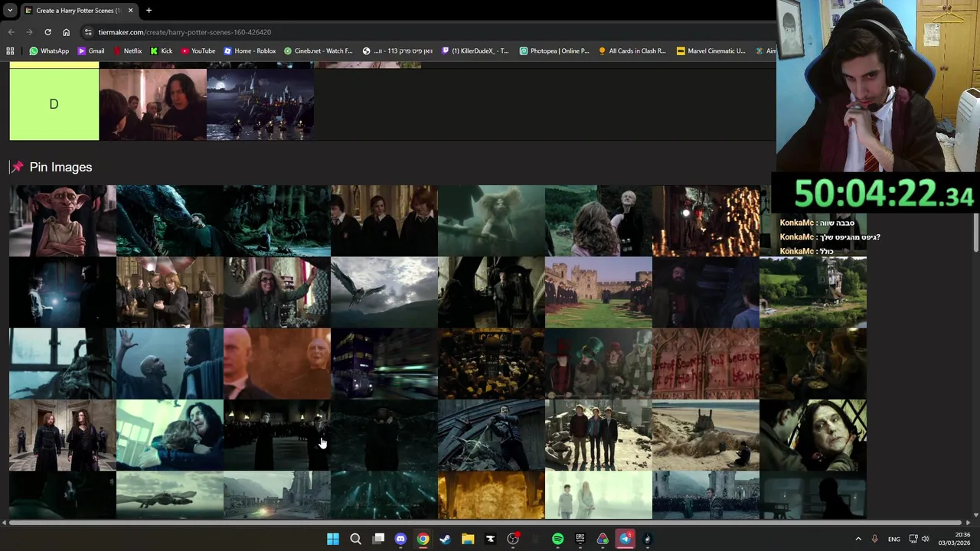Image resolution: width=980 pixels, height=551 pixels.
Task: Open Cineb.net bookmark
Action: click(x=318, y=51)
